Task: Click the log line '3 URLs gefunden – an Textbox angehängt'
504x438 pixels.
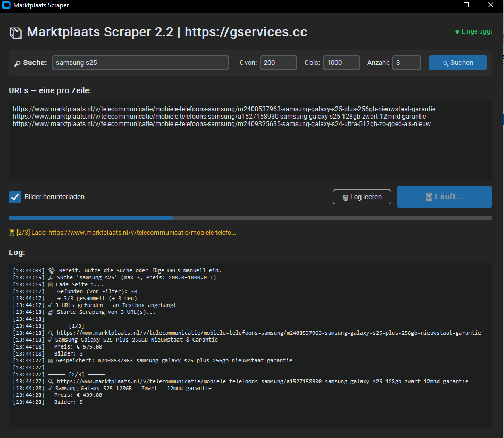Action: pyautogui.click(x=95, y=305)
